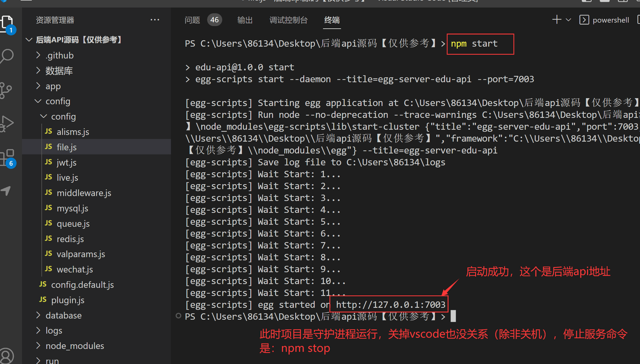The width and height of the screenshot is (640, 364).
Task: Open the Extensions view with badge 6
Action: pos(6,158)
